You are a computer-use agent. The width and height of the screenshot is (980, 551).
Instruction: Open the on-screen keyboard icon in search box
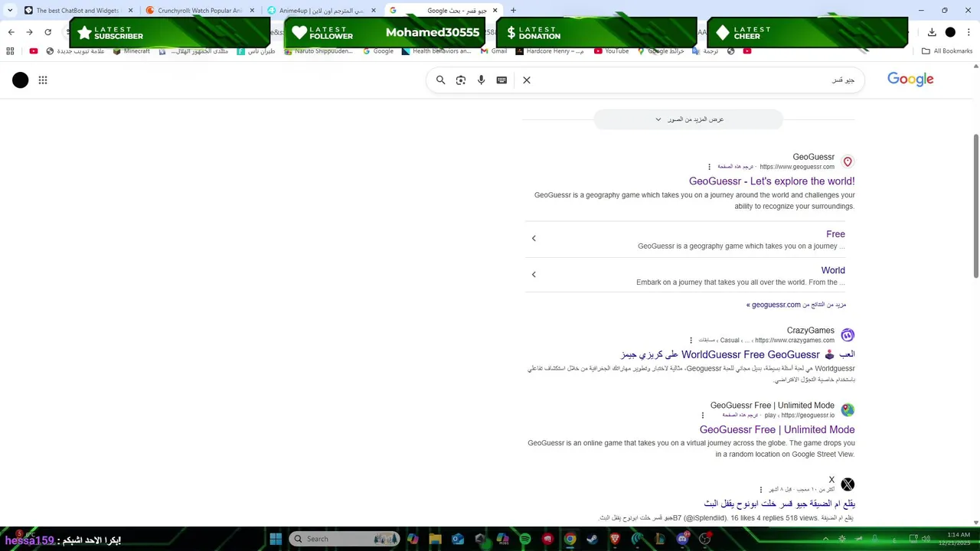[501, 80]
